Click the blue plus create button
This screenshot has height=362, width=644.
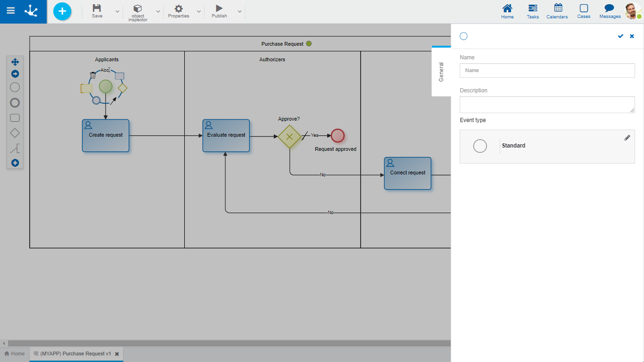click(x=62, y=11)
